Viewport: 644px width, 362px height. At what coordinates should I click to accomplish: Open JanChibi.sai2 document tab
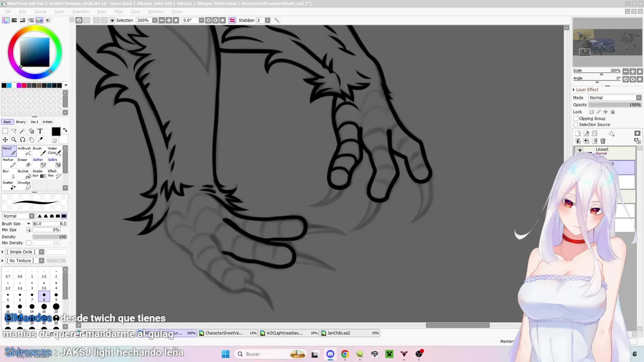[x=350, y=333]
